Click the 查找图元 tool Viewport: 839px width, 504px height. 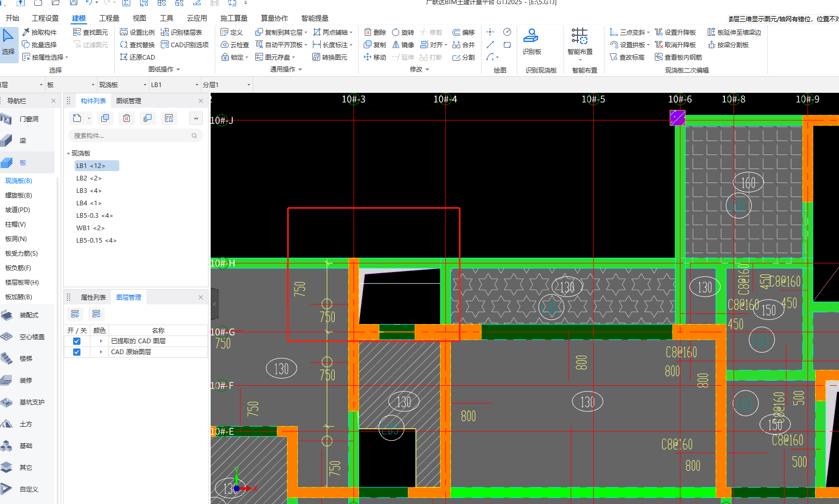pos(91,32)
